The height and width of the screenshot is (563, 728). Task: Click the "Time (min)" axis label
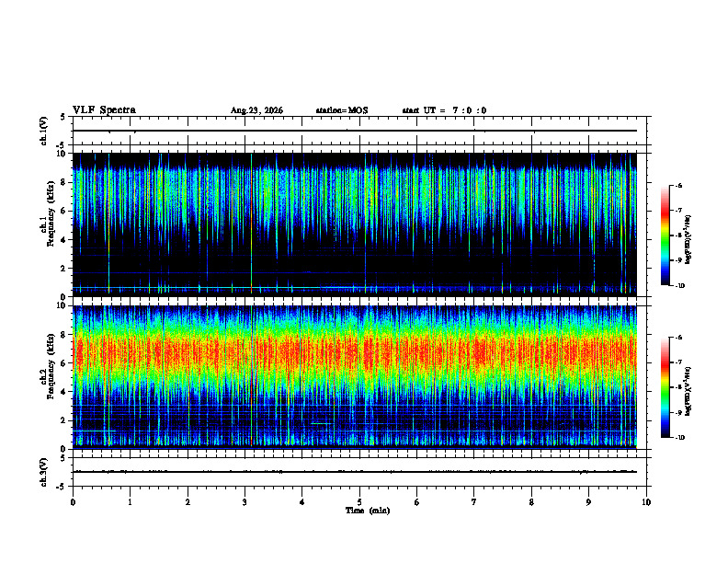[x=368, y=511]
